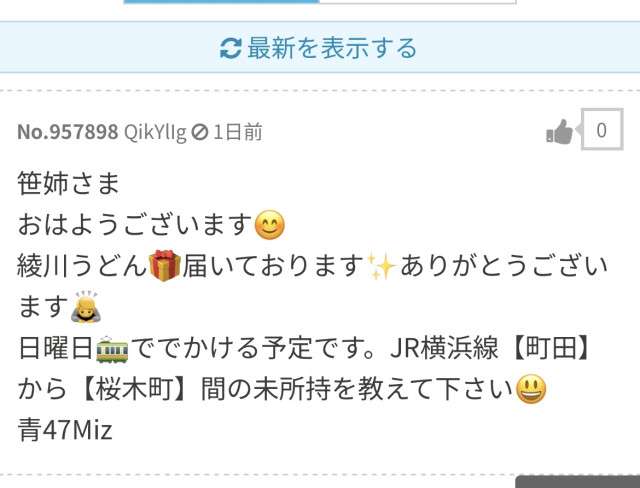Open post number No.957898
Screen dimensions: 640x488
click(x=68, y=132)
